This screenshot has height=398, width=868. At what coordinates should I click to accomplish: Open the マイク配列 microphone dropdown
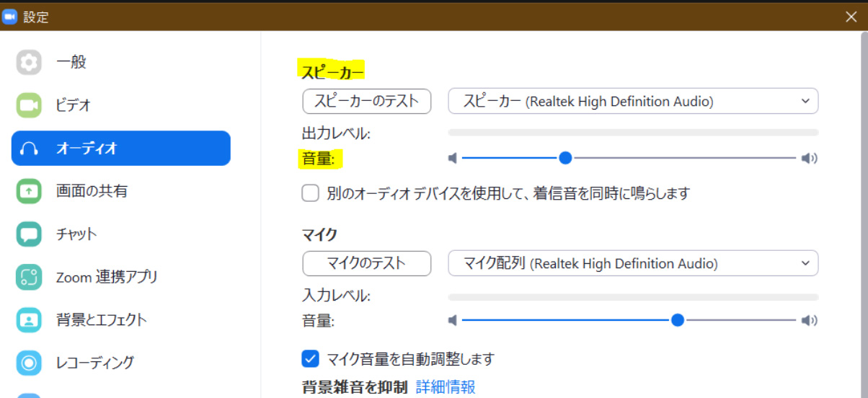click(x=633, y=263)
